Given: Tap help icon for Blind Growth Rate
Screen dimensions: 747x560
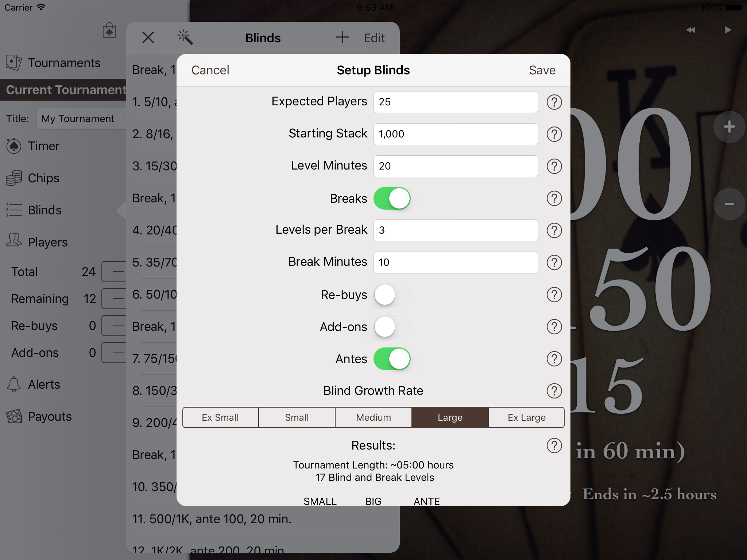Looking at the screenshot, I should 554,391.
